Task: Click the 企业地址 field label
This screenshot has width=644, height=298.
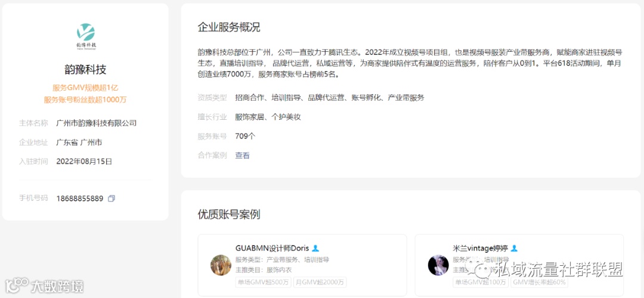Action: tap(33, 142)
